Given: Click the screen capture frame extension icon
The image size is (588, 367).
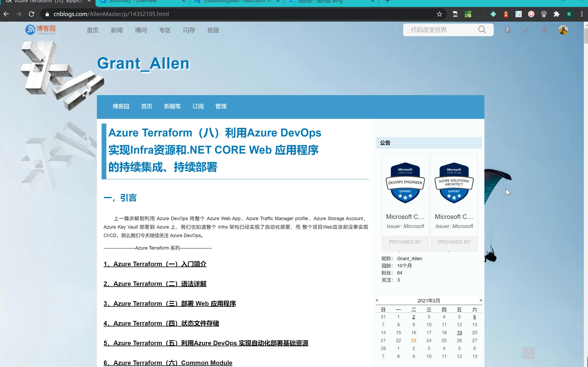Looking at the screenshot, I should coord(480,14).
